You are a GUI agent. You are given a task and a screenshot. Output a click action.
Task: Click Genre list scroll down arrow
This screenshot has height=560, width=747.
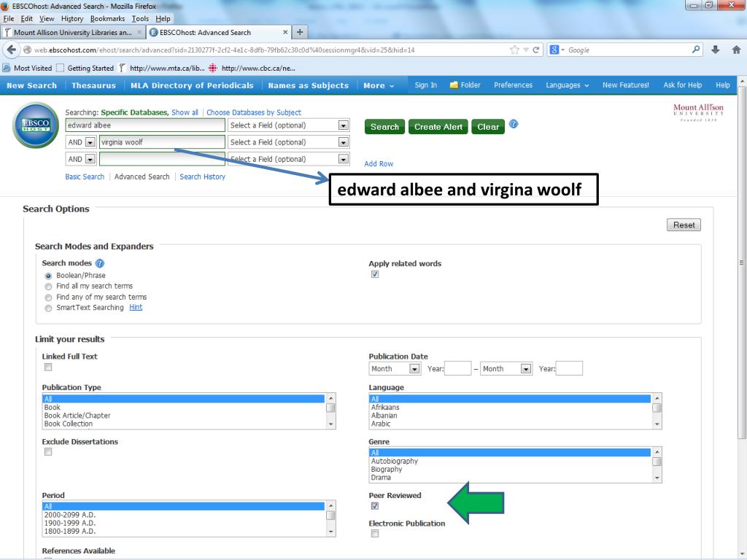point(657,478)
